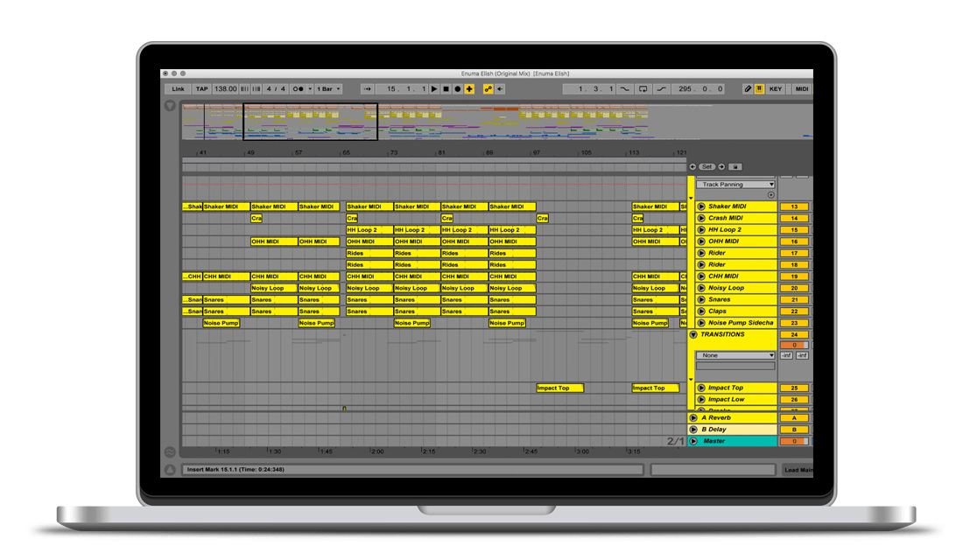The height and width of the screenshot is (560, 963).
Task: Toggle track activator 13 for Shaker MIDI
Action: click(794, 206)
